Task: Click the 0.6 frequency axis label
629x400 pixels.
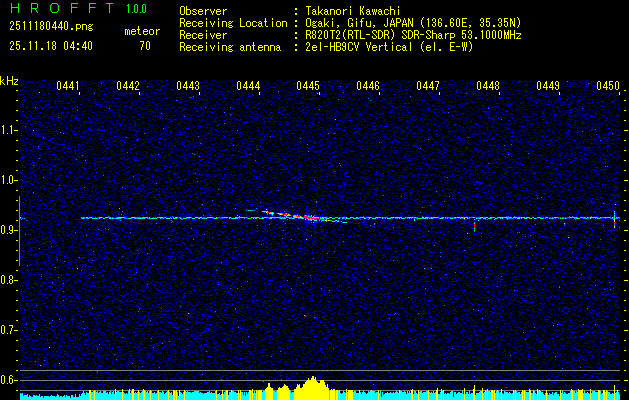Action: (9, 379)
